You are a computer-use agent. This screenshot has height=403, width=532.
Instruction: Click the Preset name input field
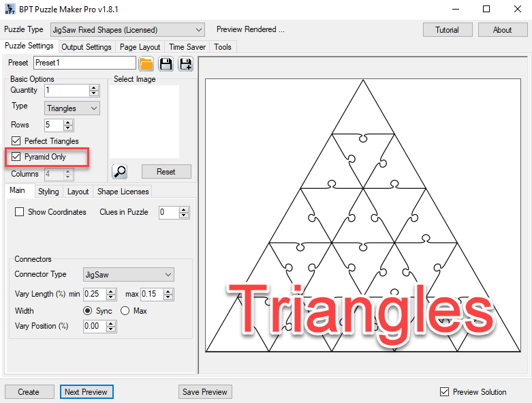(84, 63)
